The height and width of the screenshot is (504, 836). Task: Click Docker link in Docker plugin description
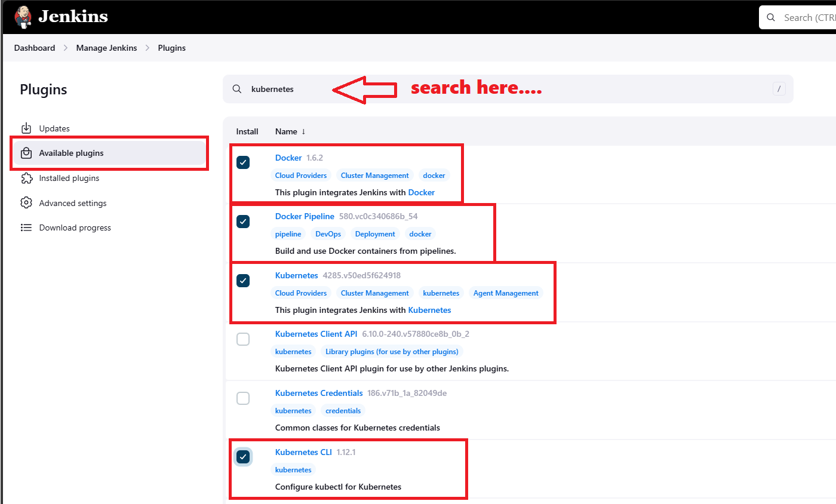422,192
